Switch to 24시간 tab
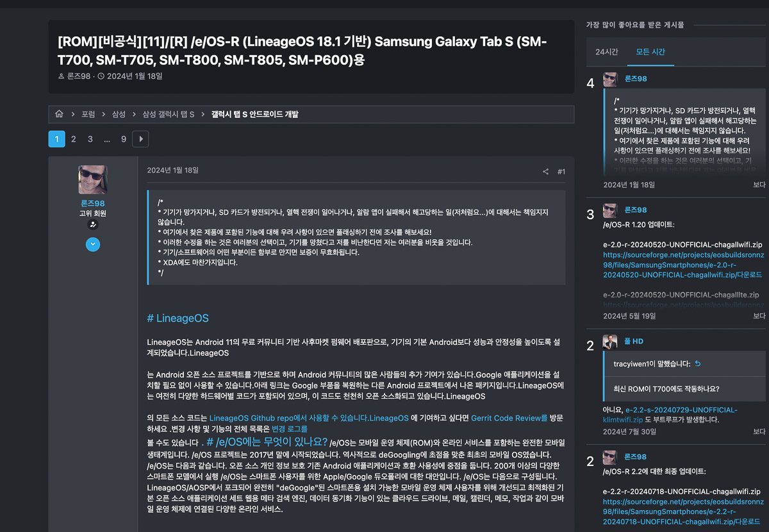This screenshot has width=769, height=532. 607,52
